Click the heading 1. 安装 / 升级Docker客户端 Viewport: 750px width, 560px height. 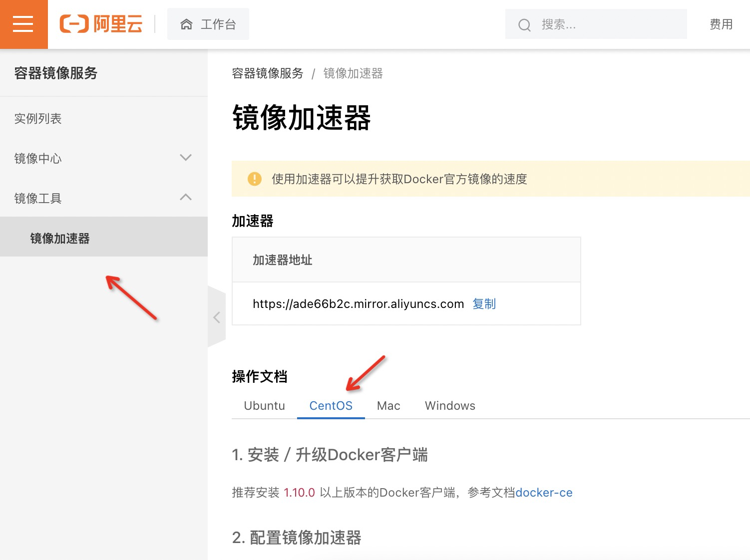(x=330, y=455)
